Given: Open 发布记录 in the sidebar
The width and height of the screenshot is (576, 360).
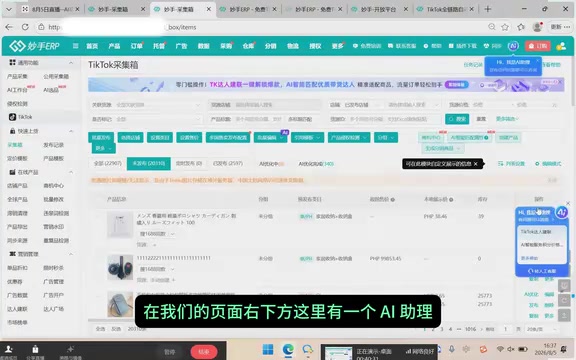Looking at the screenshot, I should tap(54, 145).
